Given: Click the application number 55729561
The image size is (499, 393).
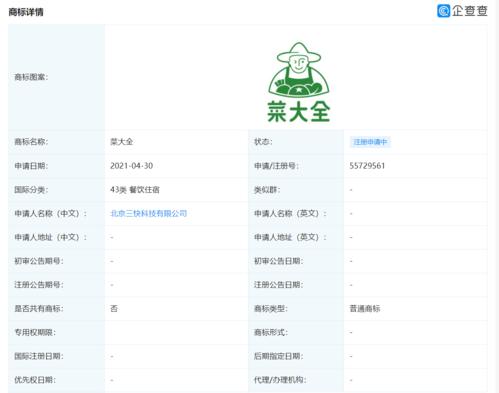Looking at the screenshot, I should 367,166.
